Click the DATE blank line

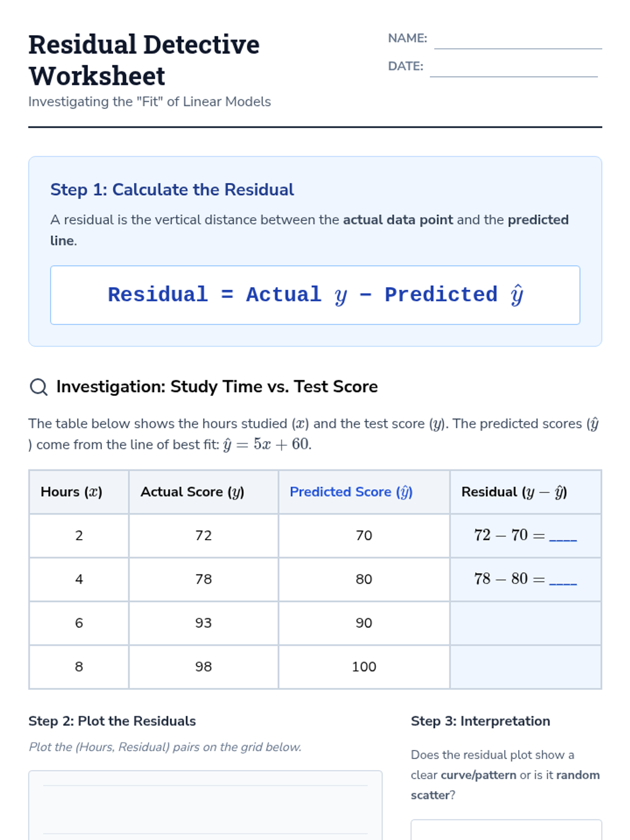pyautogui.click(x=513, y=70)
